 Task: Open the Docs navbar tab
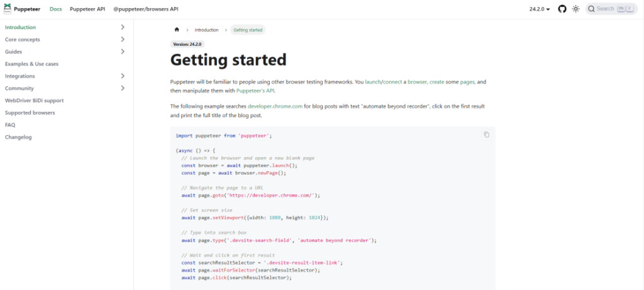tap(56, 9)
